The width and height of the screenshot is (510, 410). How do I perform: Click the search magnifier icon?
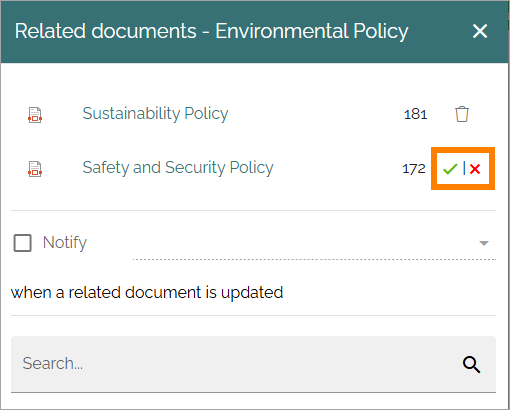(x=471, y=364)
